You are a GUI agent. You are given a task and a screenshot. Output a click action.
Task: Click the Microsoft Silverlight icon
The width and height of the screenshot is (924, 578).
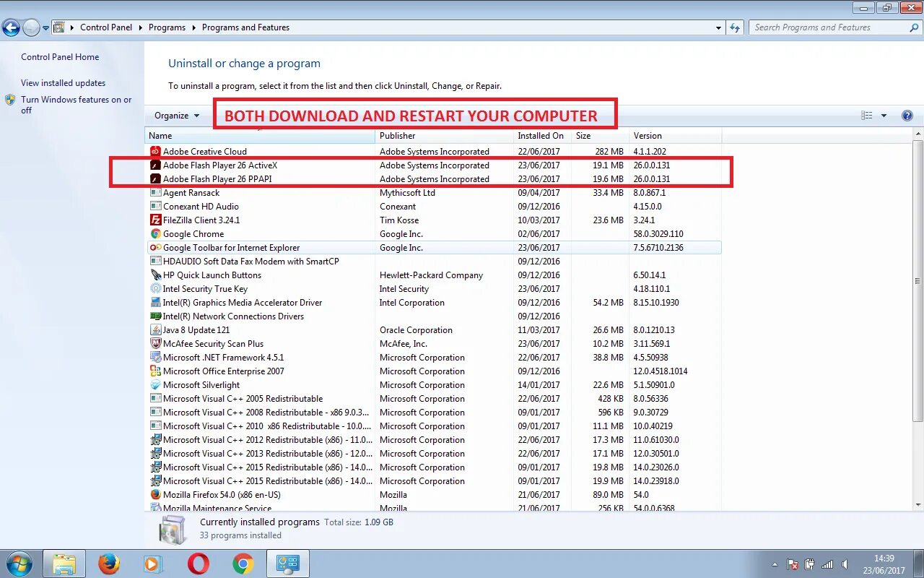pyautogui.click(x=155, y=385)
